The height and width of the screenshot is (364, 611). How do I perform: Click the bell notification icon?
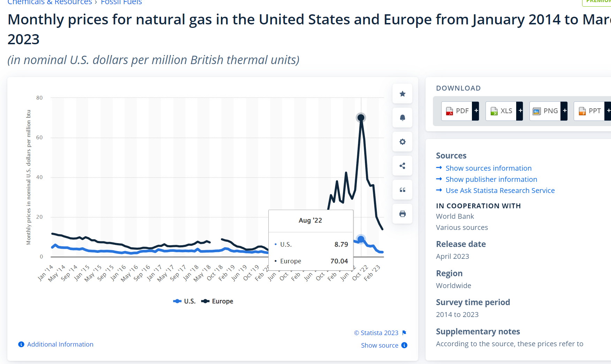[402, 118]
